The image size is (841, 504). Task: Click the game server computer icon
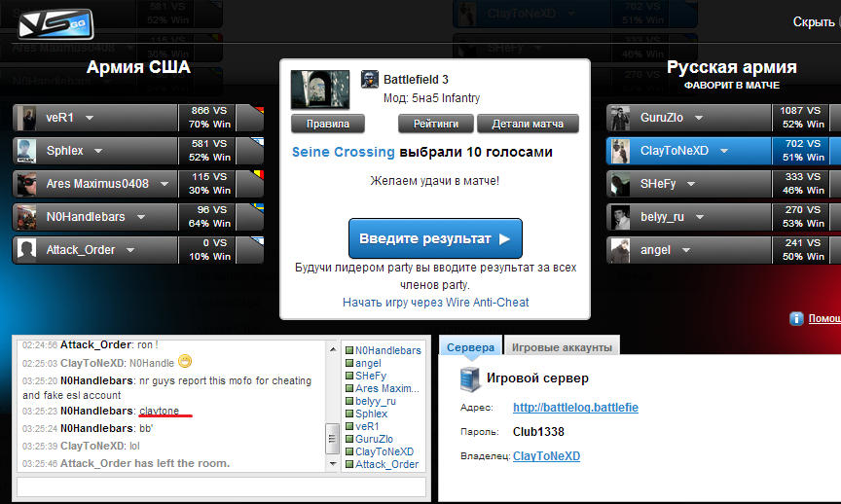(470, 378)
